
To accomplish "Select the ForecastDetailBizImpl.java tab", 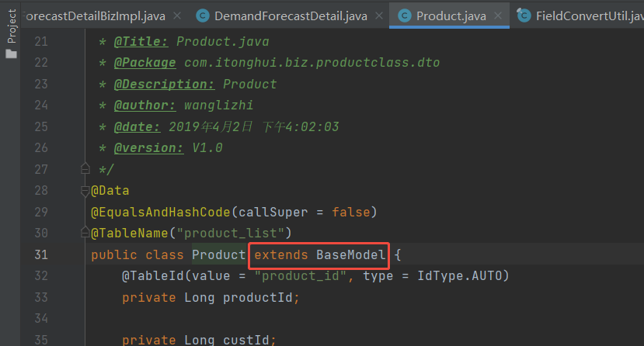I will point(96,16).
